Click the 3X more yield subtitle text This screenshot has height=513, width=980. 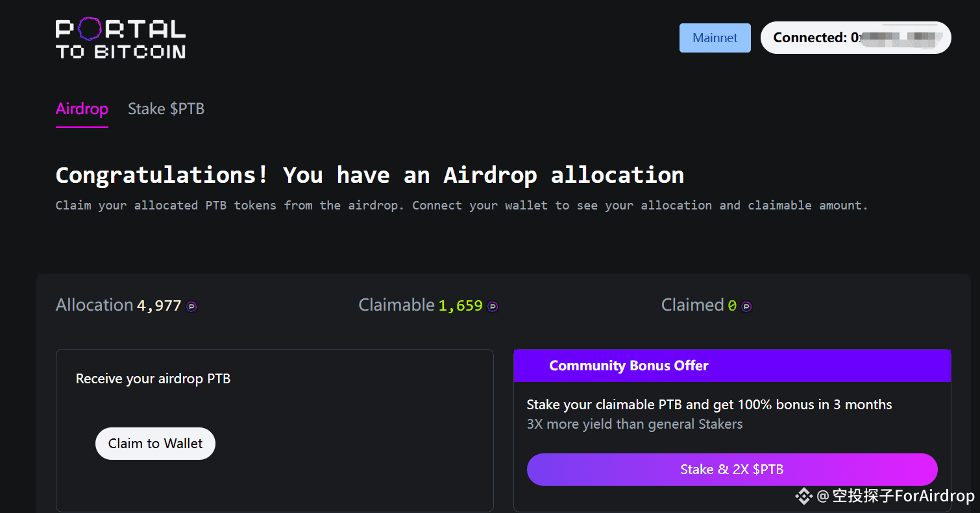point(635,424)
